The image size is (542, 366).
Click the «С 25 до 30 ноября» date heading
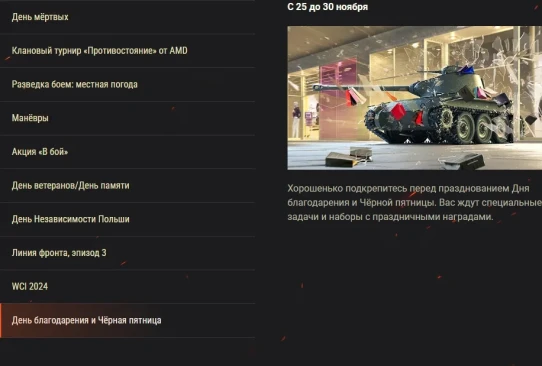[x=327, y=7]
